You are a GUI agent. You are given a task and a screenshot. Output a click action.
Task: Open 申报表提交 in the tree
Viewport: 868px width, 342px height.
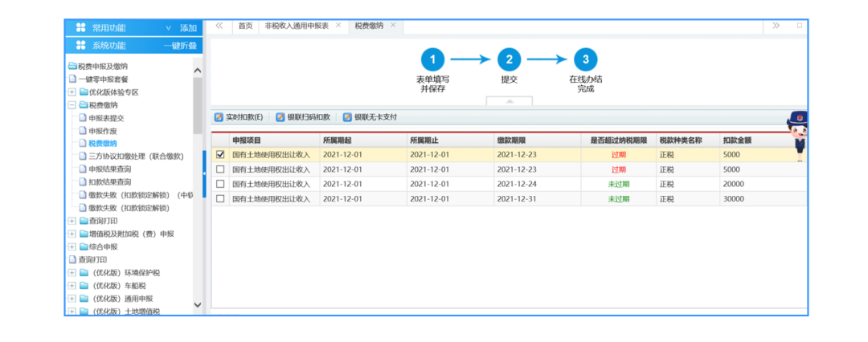pos(106,119)
